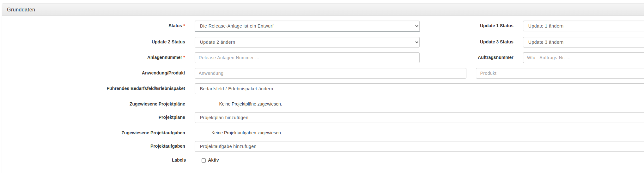Click the Anlagennummer input field
Viewport: 644px width, 173px height.
click(307, 58)
